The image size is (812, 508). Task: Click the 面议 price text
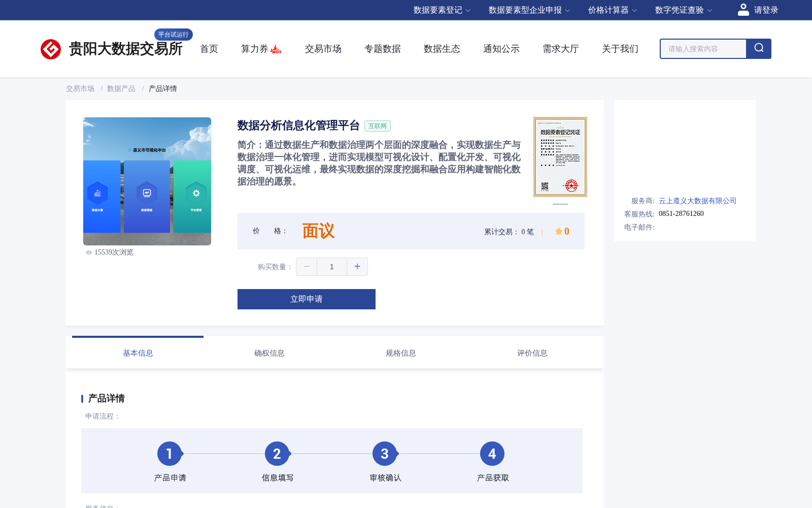pyautogui.click(x=318, y=231)
